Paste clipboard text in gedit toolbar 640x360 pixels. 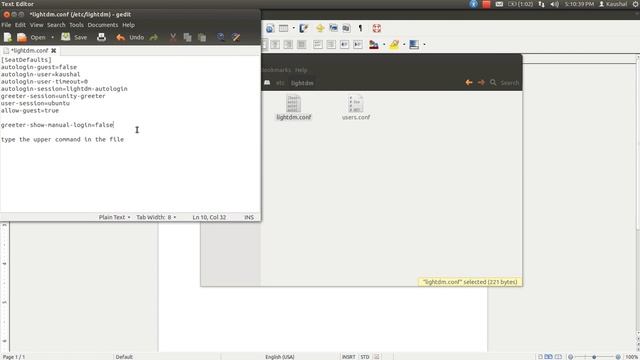click(202, 38)
